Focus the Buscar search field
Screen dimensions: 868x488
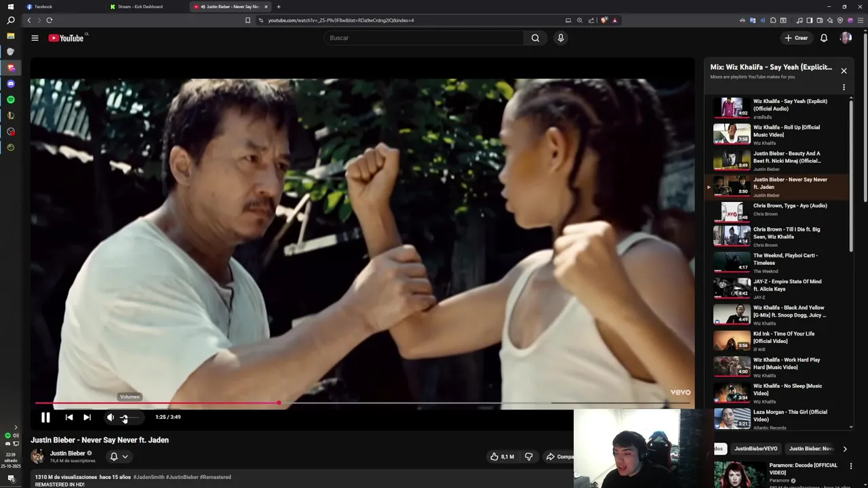[x=424, y=38]
